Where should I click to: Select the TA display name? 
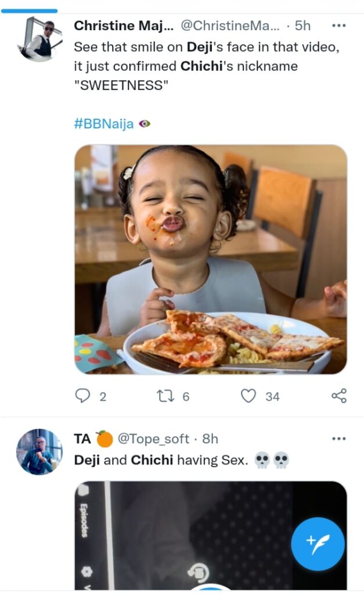[82, 439]
